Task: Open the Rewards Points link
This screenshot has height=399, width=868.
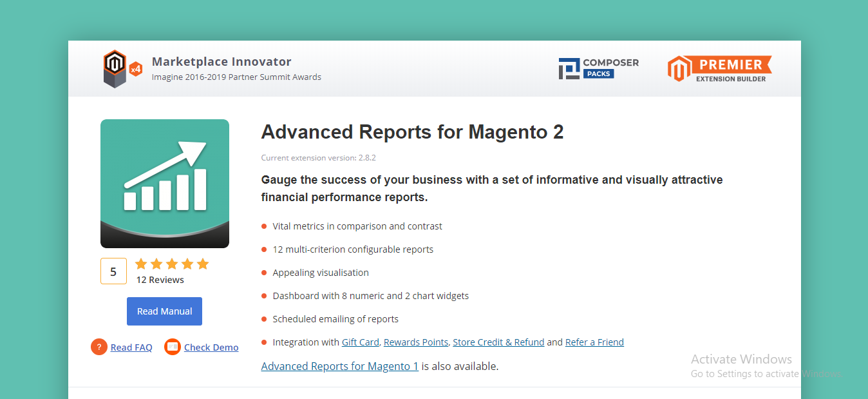Action: pos(415,342)
